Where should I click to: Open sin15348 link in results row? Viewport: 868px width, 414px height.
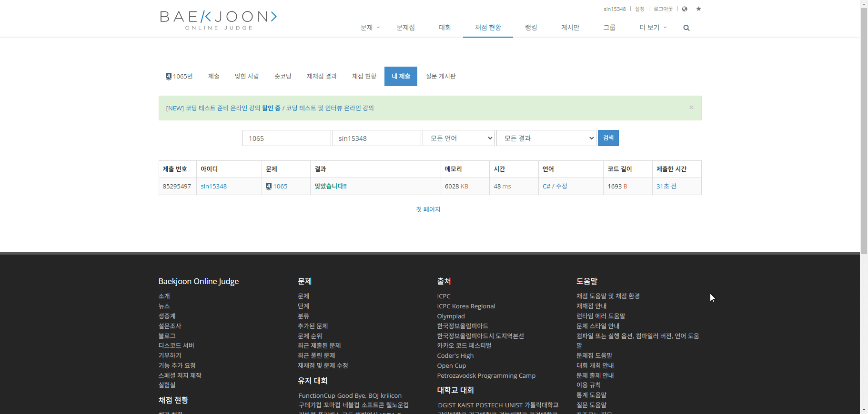(x=213, y=186)
